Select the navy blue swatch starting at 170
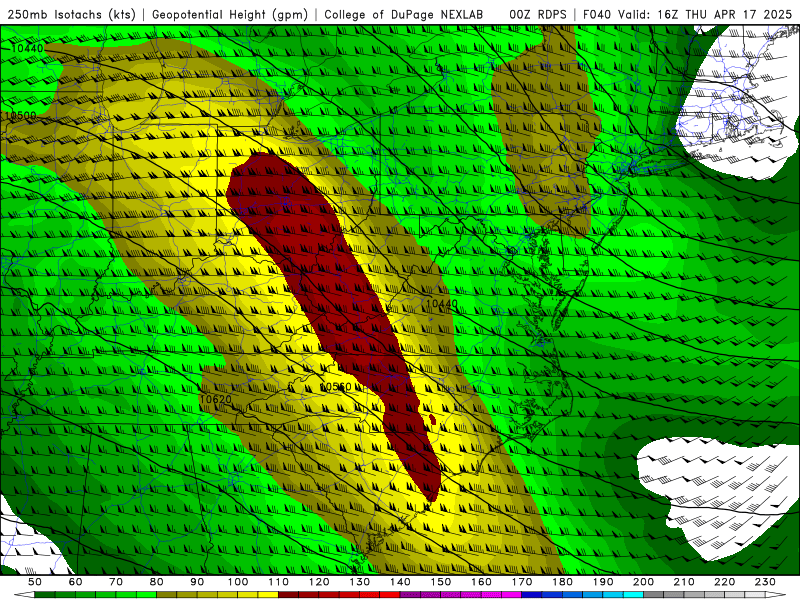 point(532,595)
